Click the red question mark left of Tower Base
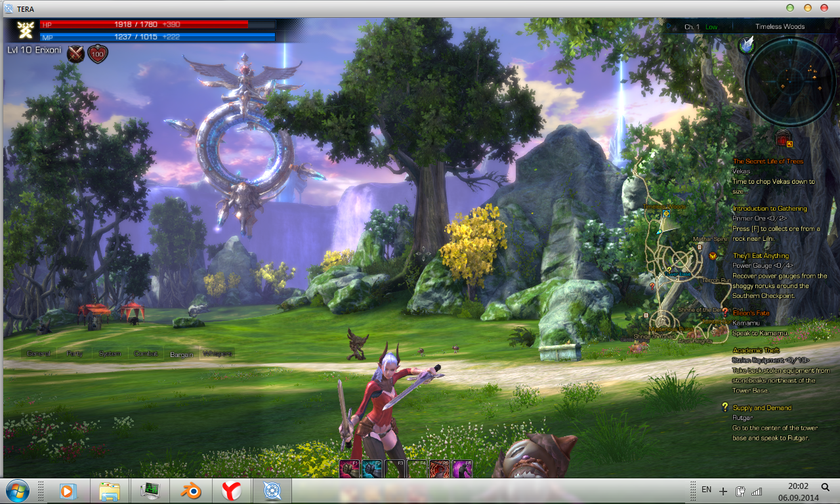This screenshot has width=840, height=504. click(x=652, y=286)
